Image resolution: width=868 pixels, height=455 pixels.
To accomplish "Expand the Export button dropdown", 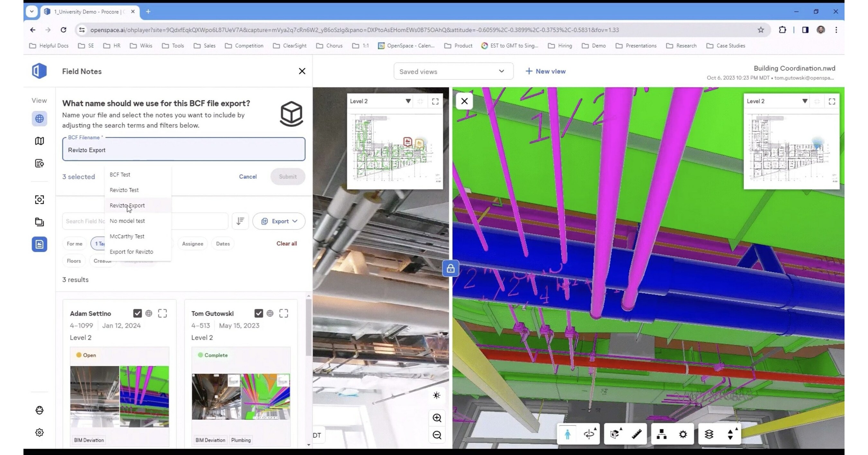I will [295, 221].
